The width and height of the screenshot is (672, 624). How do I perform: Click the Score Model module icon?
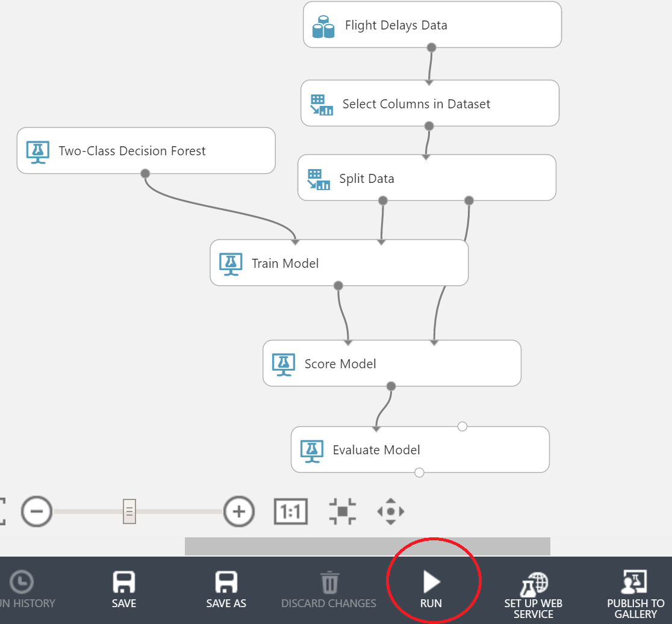click(284, 365)
